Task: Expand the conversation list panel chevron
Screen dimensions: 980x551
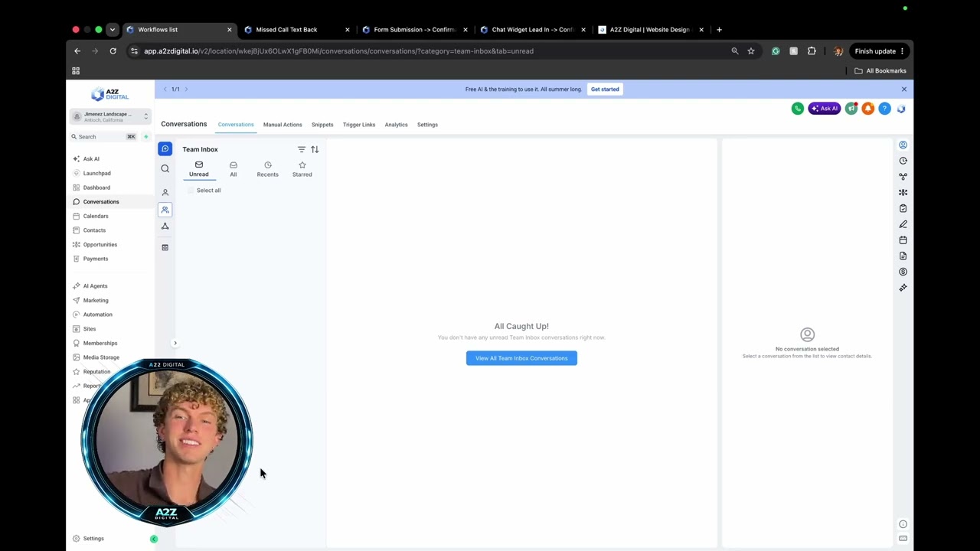Action: 175,343
